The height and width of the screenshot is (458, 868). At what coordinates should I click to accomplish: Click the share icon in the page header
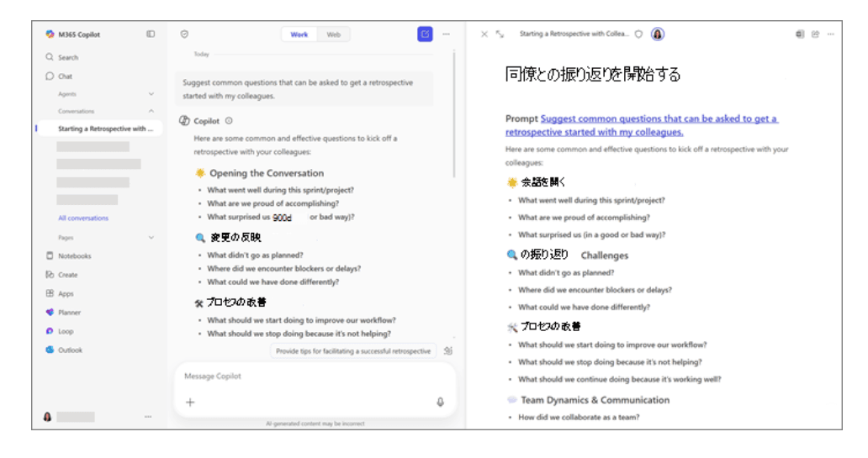[815, 34]
